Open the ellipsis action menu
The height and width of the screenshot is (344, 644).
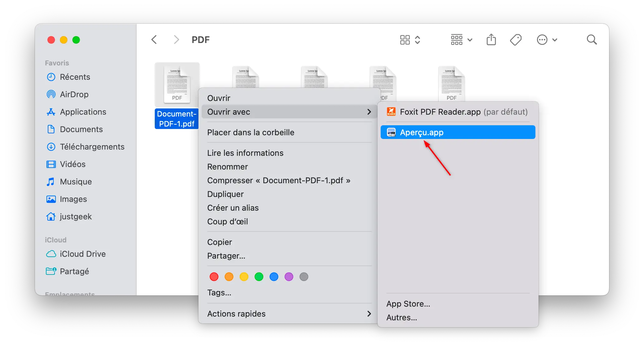tap(547, 40)
